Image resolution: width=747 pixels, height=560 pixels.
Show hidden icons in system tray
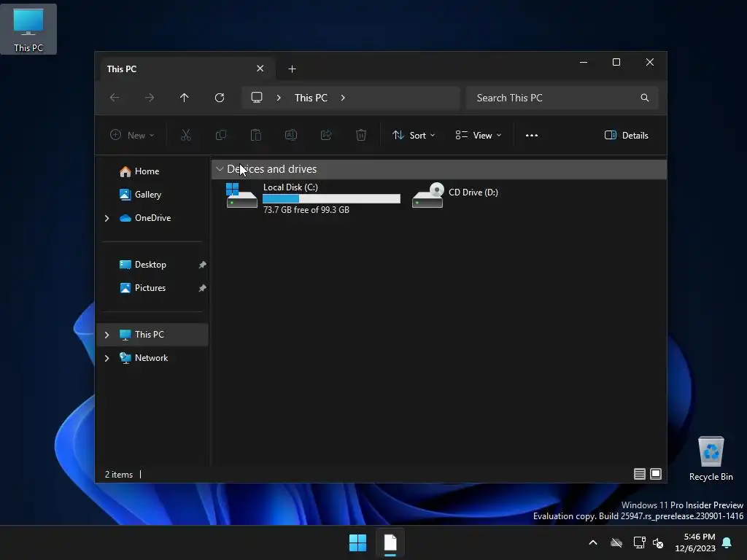point(593,542)
